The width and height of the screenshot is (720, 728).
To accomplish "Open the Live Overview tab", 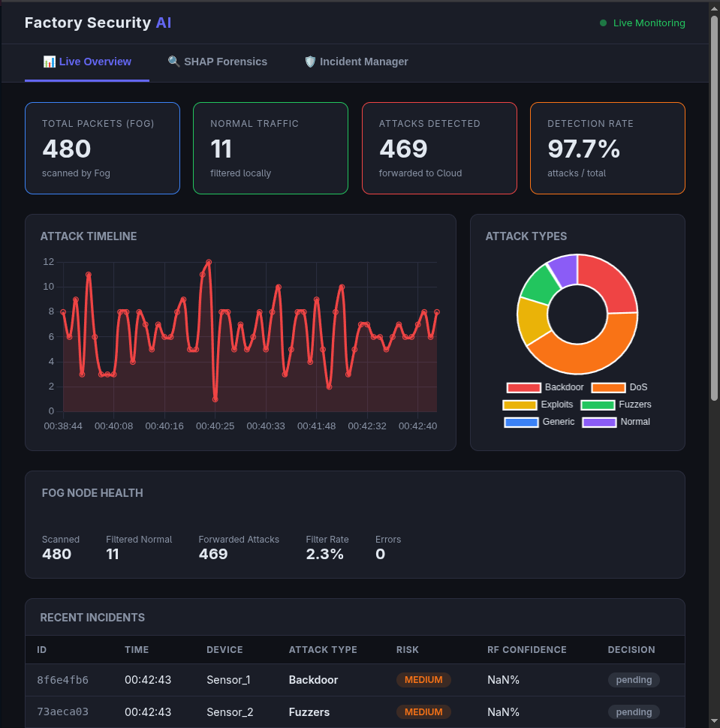I will coord(87,62).
